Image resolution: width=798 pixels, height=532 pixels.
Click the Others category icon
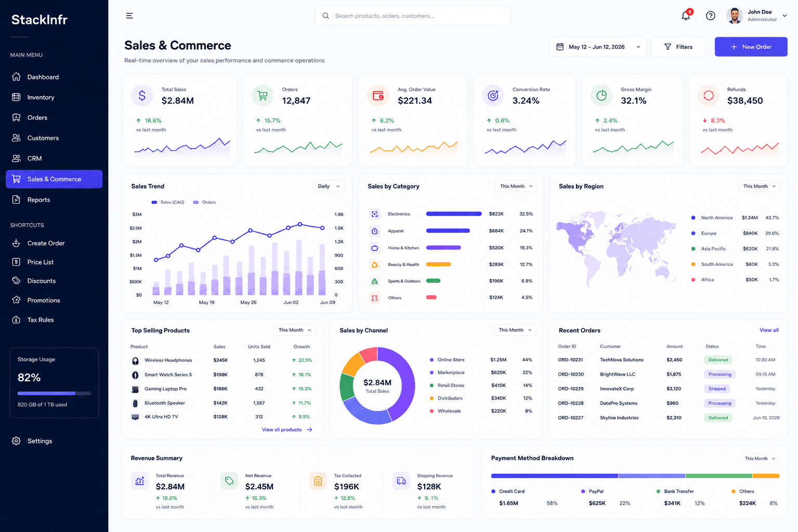tap(374, 298)
